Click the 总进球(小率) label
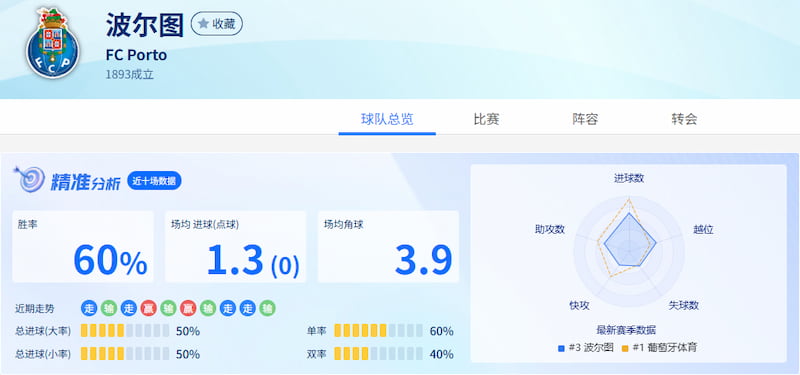Image resolution: width=800 pixels, height=375 pixels. pos(43,354)
